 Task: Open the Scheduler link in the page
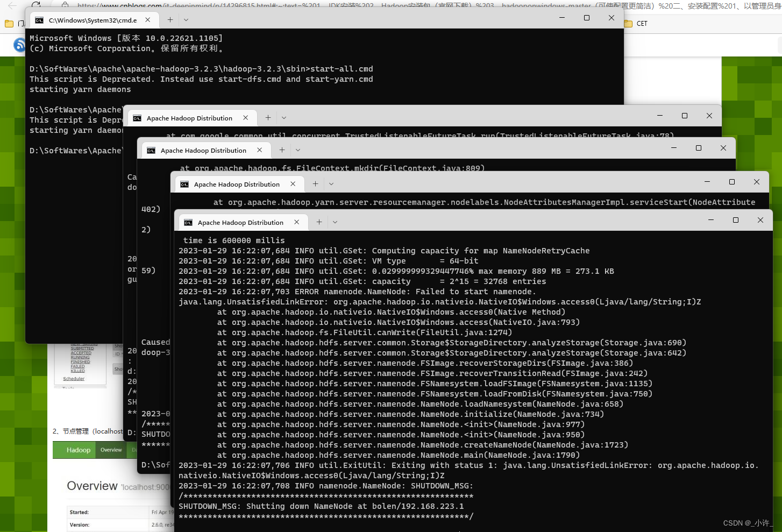click(x=74, y=379)
